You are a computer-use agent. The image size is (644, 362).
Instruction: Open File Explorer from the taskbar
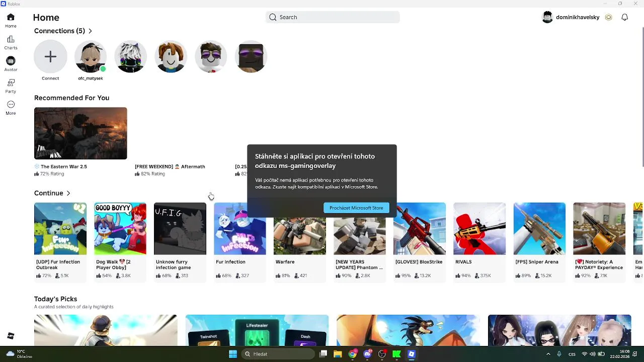[x=338, y=354]
